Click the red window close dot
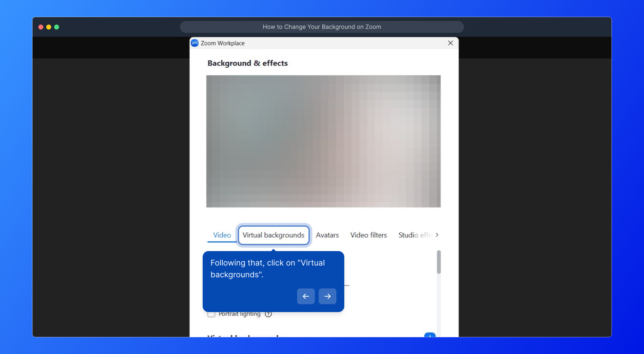The width and height of the screenshot is (644, 354). pyautogui.click(x=41, y=27)
